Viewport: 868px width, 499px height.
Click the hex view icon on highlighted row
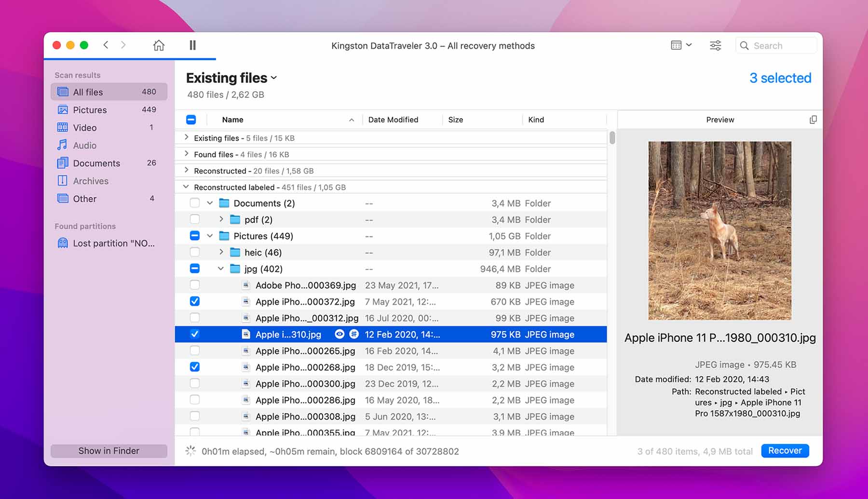coord(354,334)
